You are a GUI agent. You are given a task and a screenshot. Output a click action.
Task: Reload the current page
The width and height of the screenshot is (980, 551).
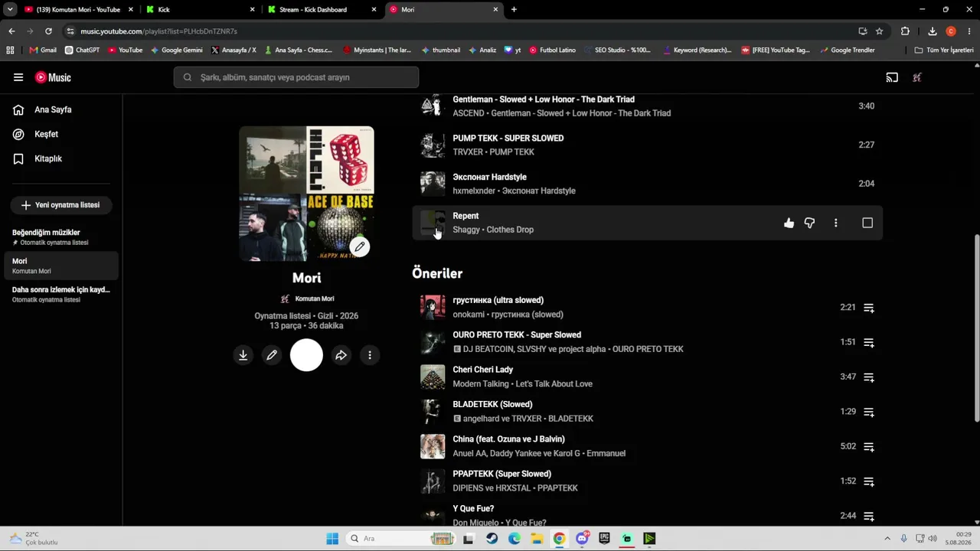(48, 31)
